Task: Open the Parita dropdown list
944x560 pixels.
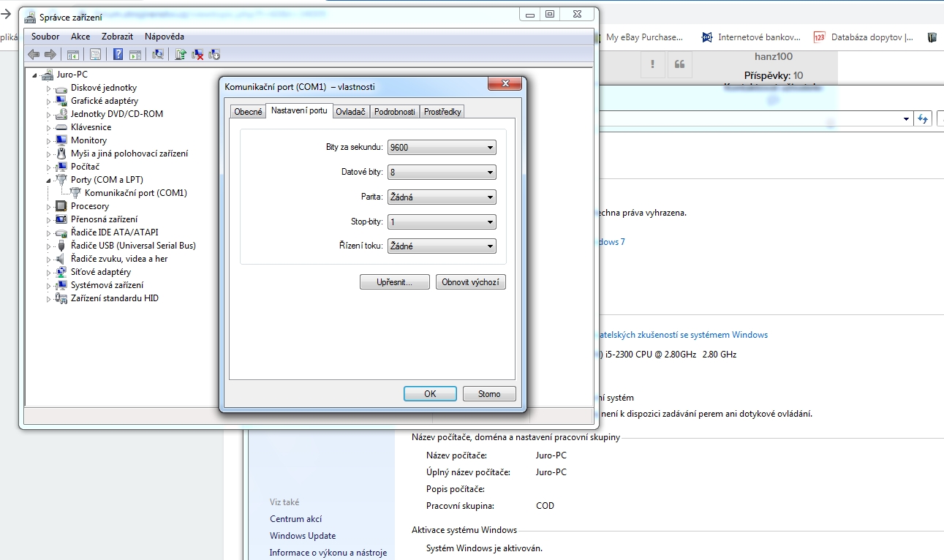Action: 442,197
